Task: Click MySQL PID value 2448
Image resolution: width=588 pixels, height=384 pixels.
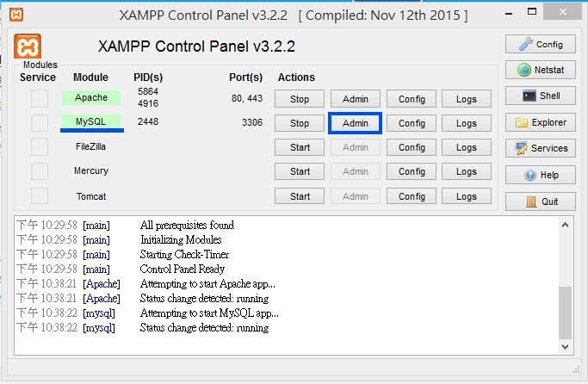Action: pos(148,121)
